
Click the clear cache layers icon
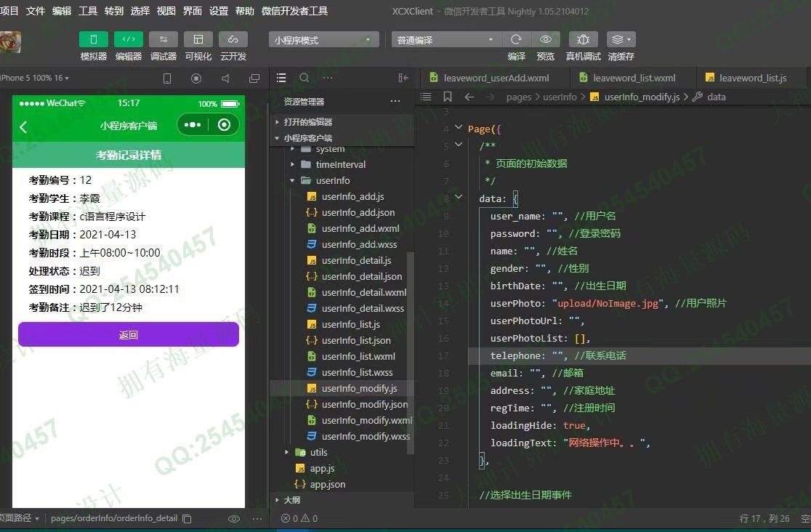621,39
